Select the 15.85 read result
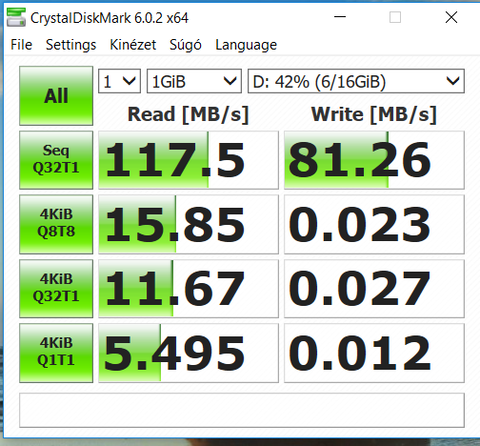The height and width of the screenshot is (446, 480). pyautogui.click(x=188, y=224)
